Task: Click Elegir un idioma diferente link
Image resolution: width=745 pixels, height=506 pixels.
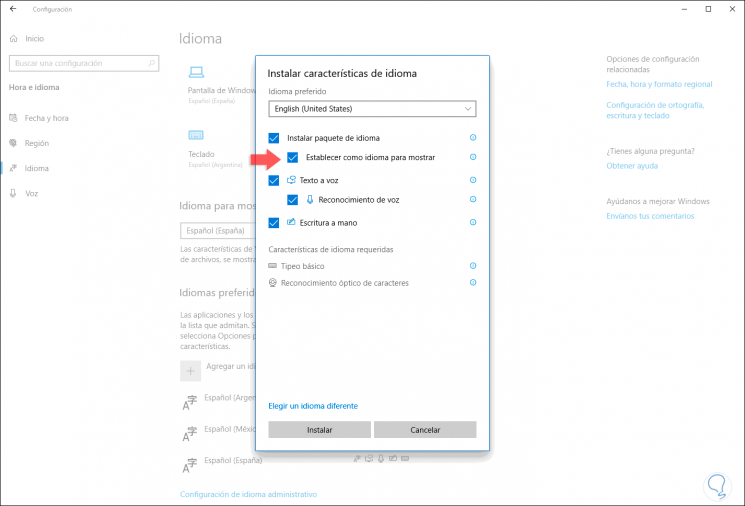Action: coord(313,406)
